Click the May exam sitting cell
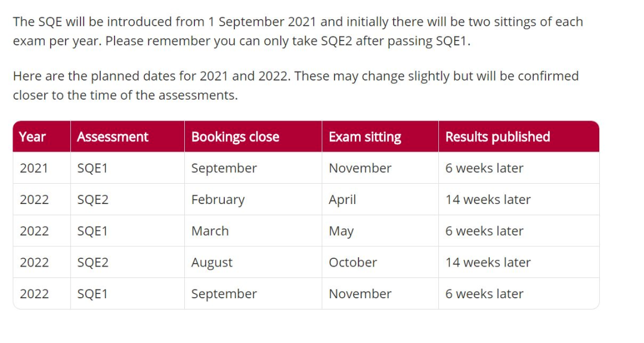This screenshot has width=644, height=343. pyautogui.click(x=341, y=231)
